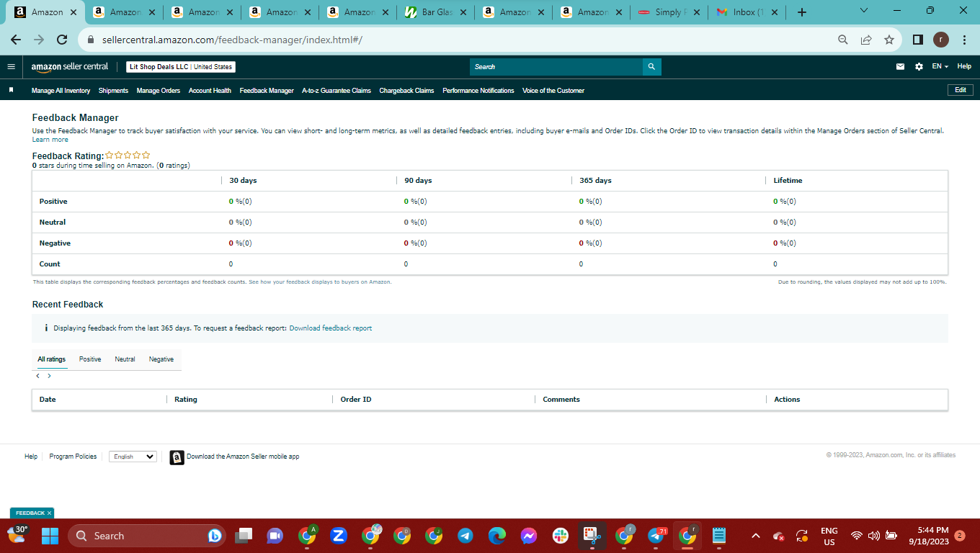The height and width of the screenshot is (553, 980).
Task: Open the Help link in the header
Action: coord(964,66)
